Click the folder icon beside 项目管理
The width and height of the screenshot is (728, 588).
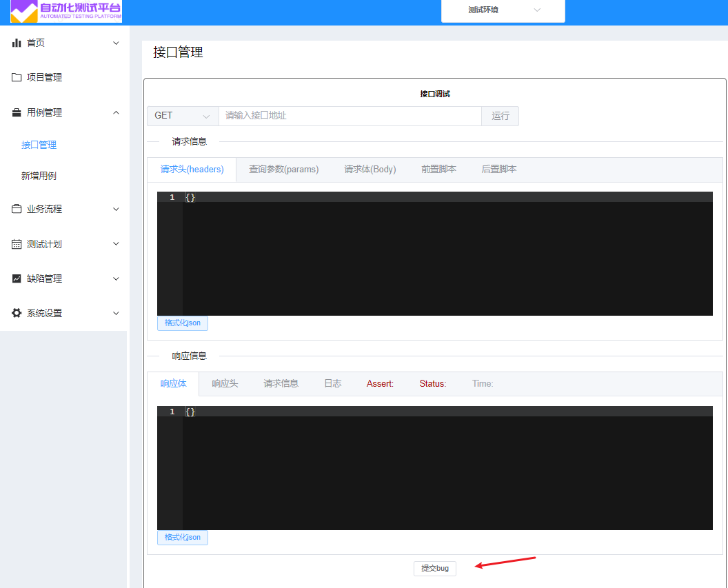point(17,77)
